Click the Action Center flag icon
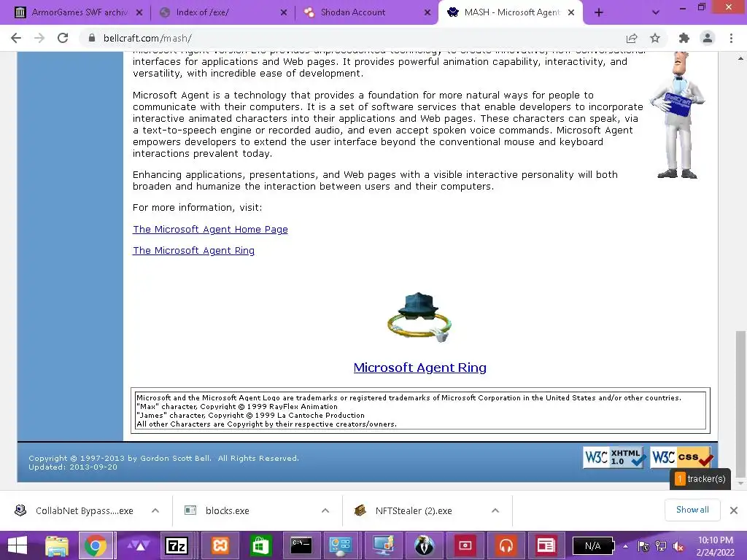 tap(643, 546)
